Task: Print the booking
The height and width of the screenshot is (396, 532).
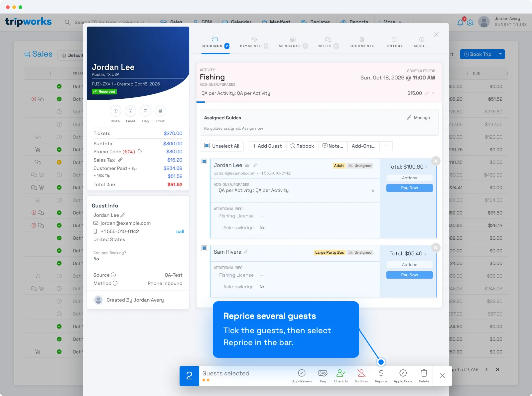Action: tap(160, 111)
